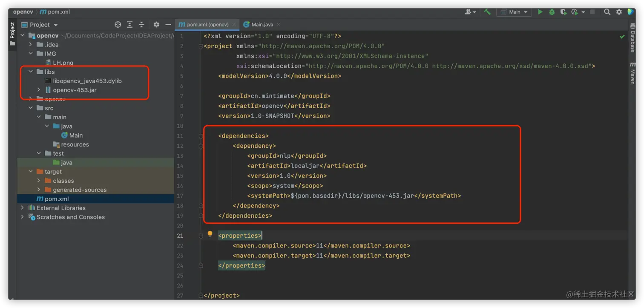Click the stop process square icon

click(x=592, y=12)
